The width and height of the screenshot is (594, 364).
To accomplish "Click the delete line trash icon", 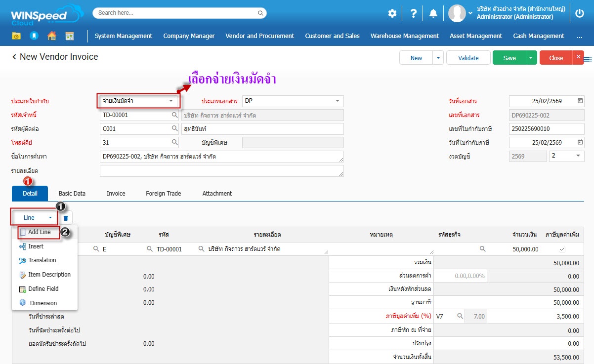I will pos(66,218).
